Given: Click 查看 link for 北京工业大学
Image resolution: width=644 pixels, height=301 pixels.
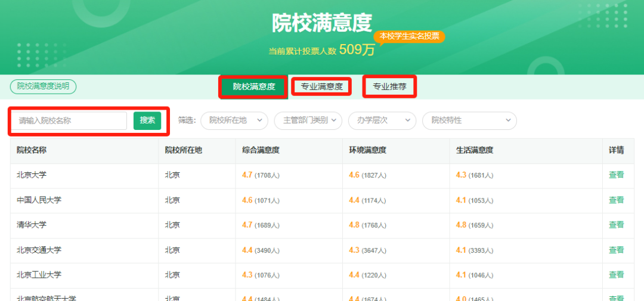Looking at the screenshot, I should (x=616, y=275).
